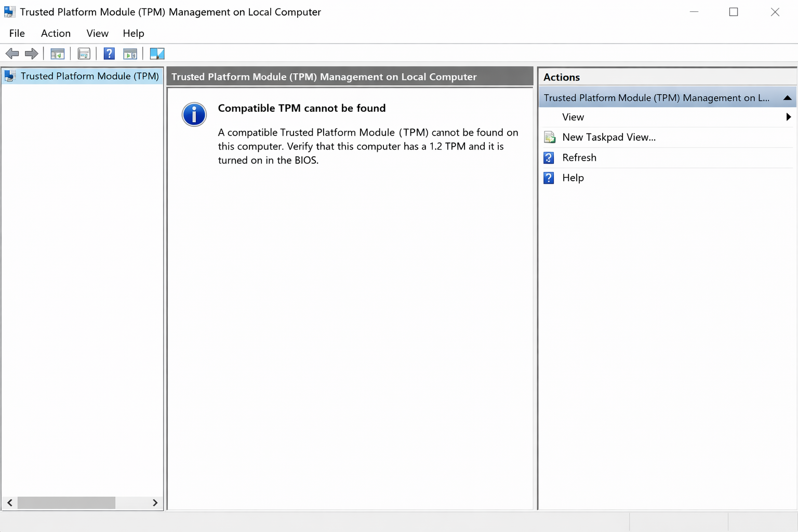Click the Refresh action icon
798x532 pixels.
[x=549, y=157]
